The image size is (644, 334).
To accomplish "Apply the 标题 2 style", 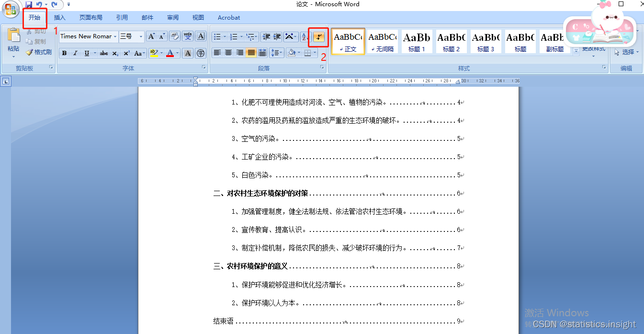I will click(x=451, y=41).
